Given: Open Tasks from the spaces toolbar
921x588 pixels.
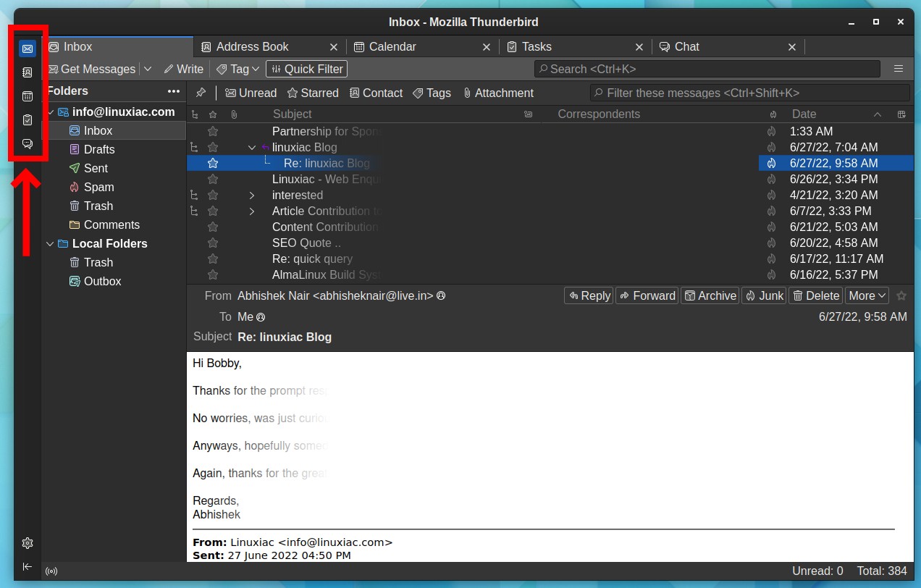Looking at the screenshot, I should pyautogui.click(x=28, y=119).
